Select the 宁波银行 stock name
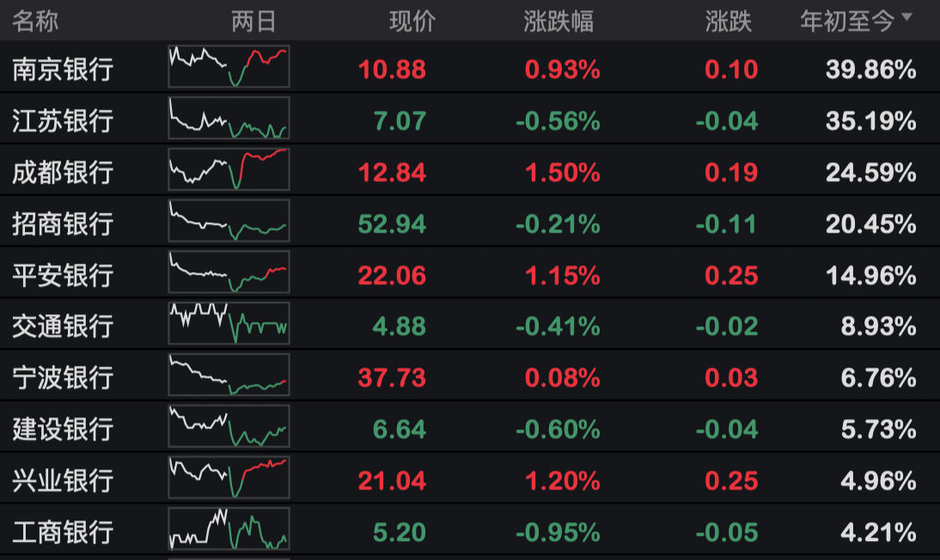Screen dimensions: 940x560 click(63, 378)
